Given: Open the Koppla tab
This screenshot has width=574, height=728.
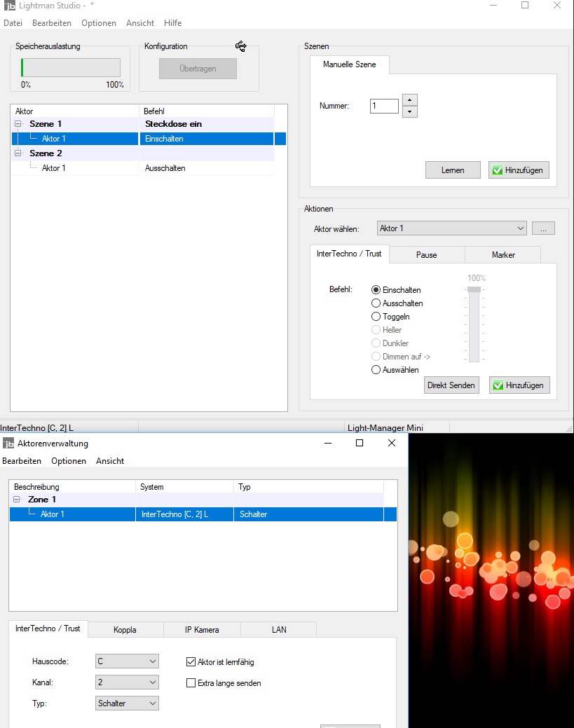Looking at the screenshot, I should point(125,630).
